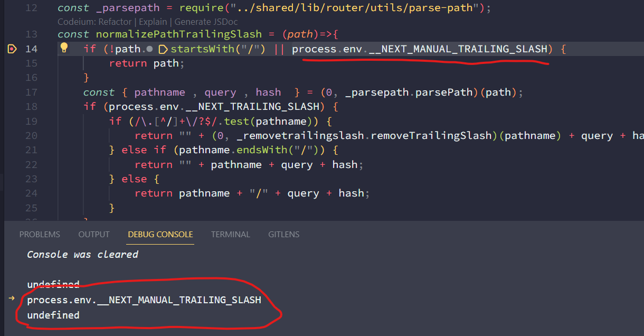
Task: Open the TERMINAL tab
Action: pos(231,234)
